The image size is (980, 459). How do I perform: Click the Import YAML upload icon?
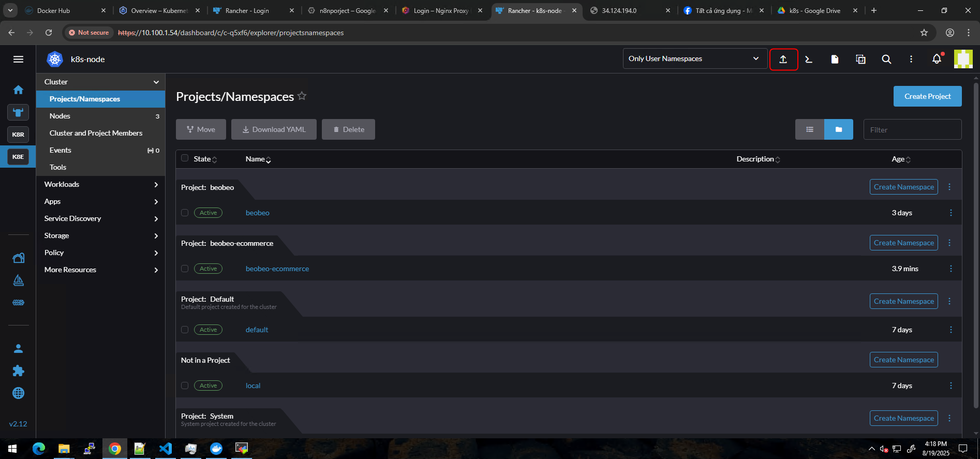783,60
